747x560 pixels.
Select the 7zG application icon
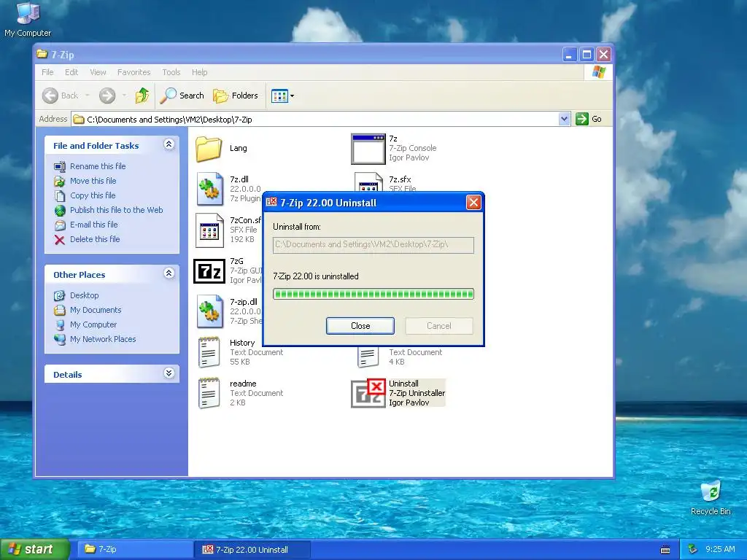click(x=209, y=271)
